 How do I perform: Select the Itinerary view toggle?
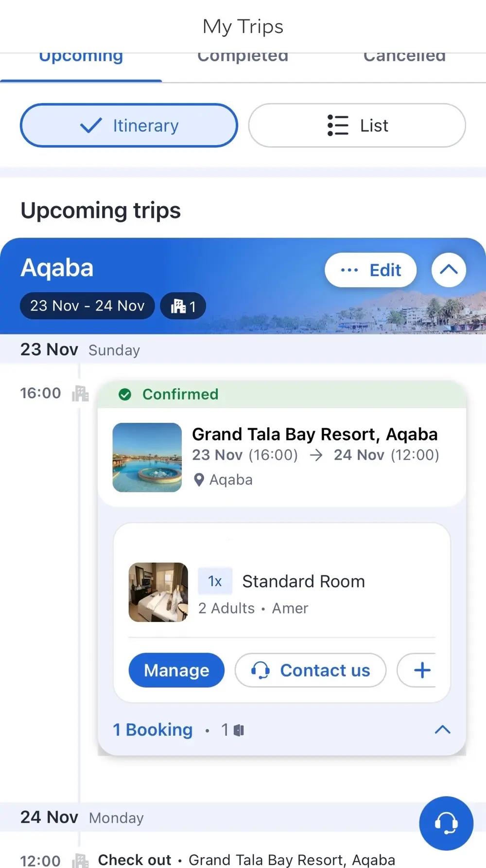click(129, 125)
